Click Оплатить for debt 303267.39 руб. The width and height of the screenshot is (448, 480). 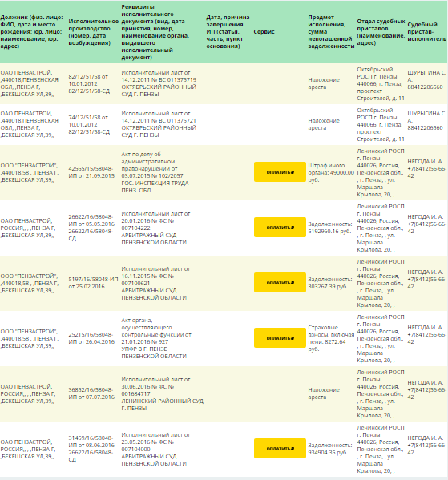point(280,283)
